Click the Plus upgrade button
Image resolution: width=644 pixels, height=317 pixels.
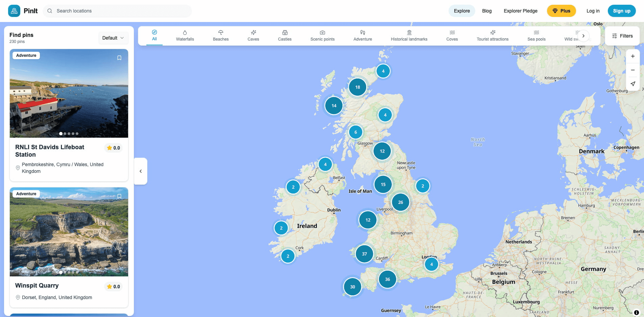(x=562, y=11)
